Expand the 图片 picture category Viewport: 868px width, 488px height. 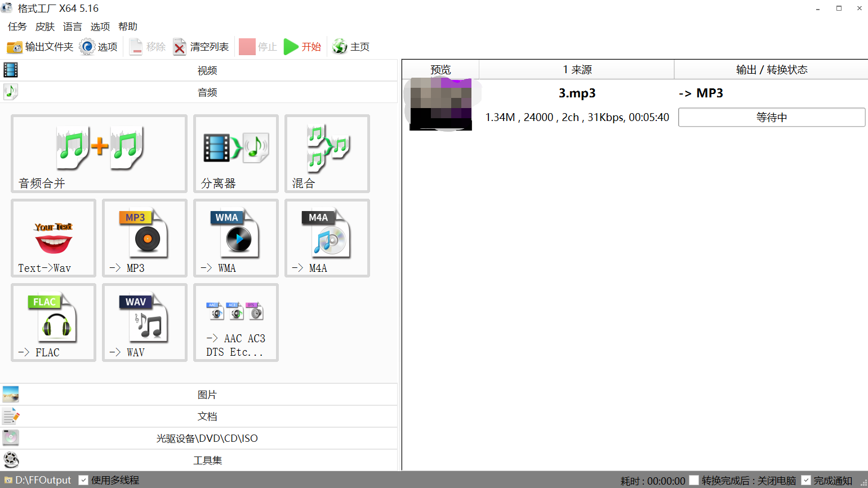click(x=199, y=395)
